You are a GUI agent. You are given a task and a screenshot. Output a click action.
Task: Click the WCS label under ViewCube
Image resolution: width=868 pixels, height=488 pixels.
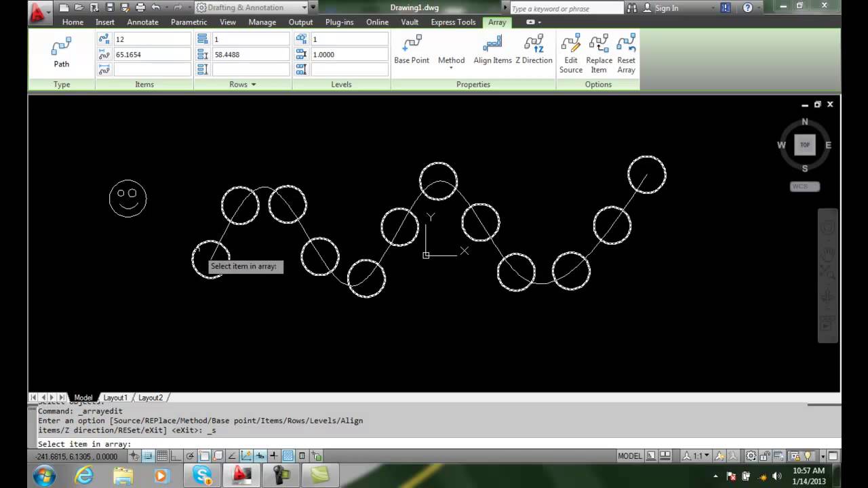805,186
